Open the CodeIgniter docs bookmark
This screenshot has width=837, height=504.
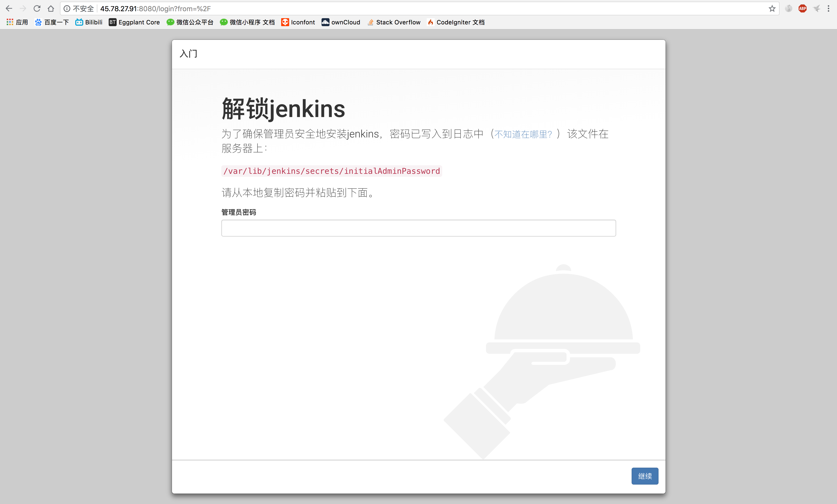[x=456, y=22]
